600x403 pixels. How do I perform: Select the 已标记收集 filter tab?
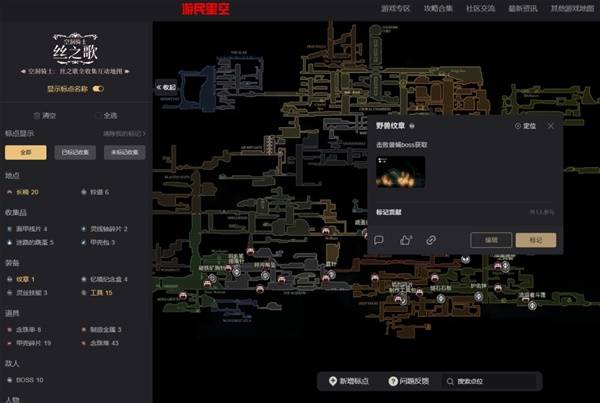coord(75,152)
